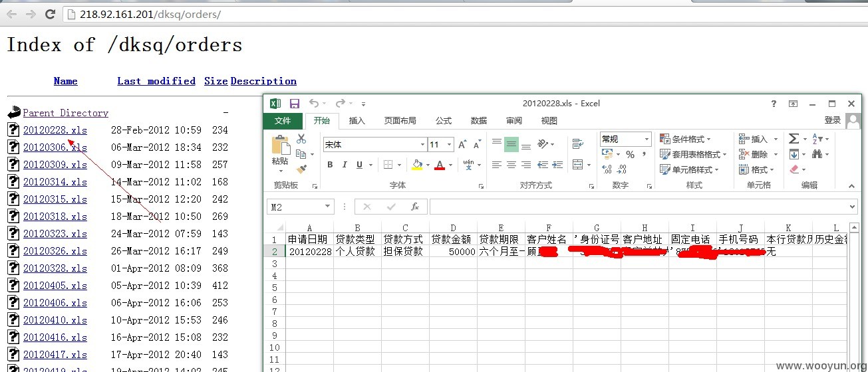The height and width of the screenshot is (372, 868).
Task: Open the number format dropdown 常规
Action: (625, 139)
